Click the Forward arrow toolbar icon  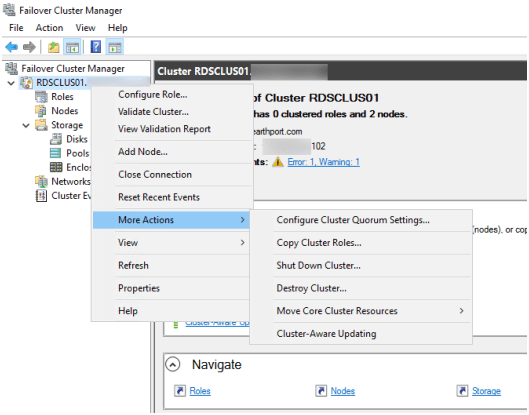pos(29,47)
